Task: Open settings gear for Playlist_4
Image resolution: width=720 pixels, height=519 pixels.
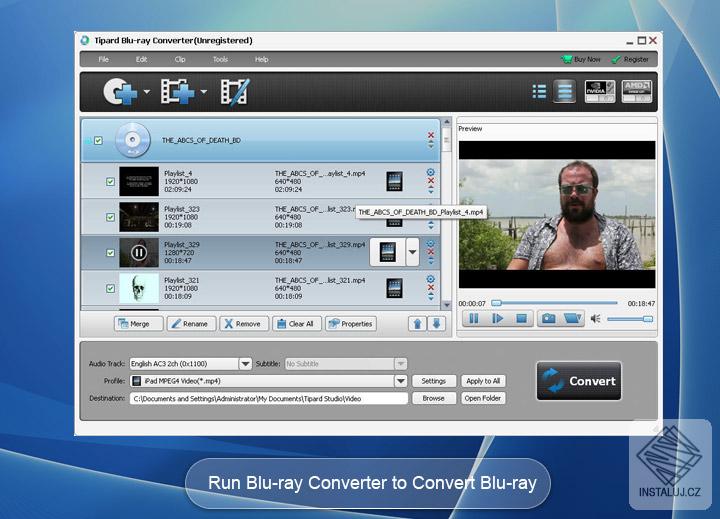Action: coord(431,172)
